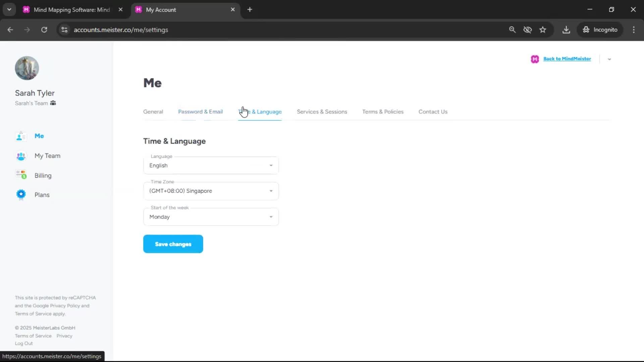This screenshot has width=644, height=362.
Task: Open the Services & Sessions tab
Action: (x=322, y=112)
